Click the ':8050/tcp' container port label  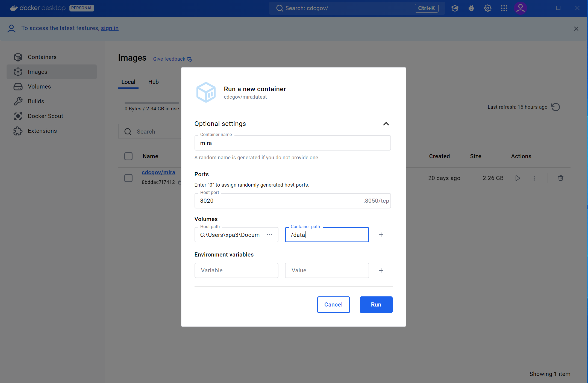pyautogui.click(x=376, y=201)
